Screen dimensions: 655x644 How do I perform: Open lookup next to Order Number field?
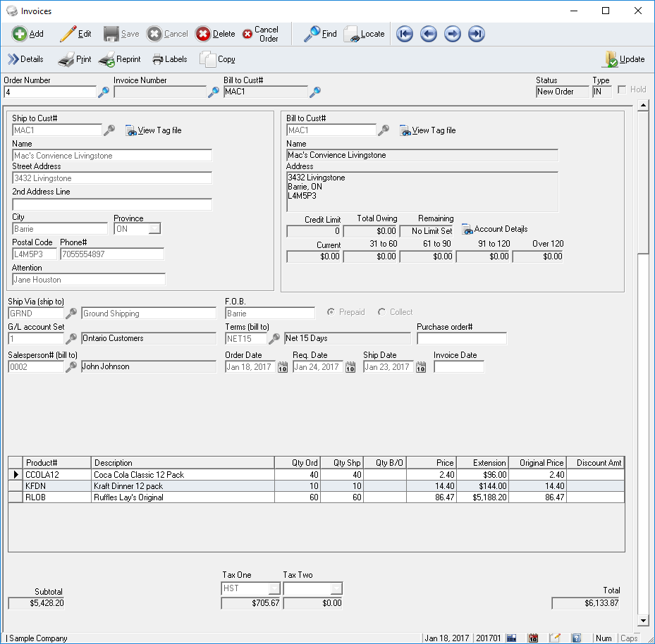tap(103, 92)
